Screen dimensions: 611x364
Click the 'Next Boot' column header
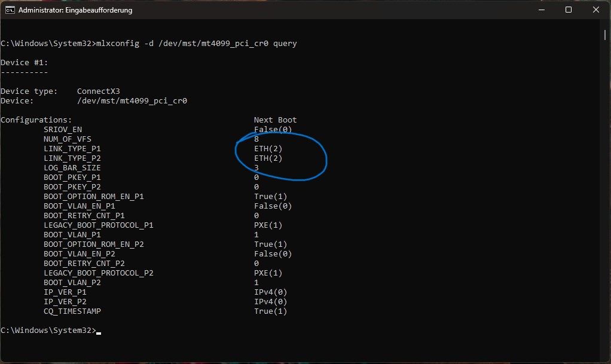(275, 120)
